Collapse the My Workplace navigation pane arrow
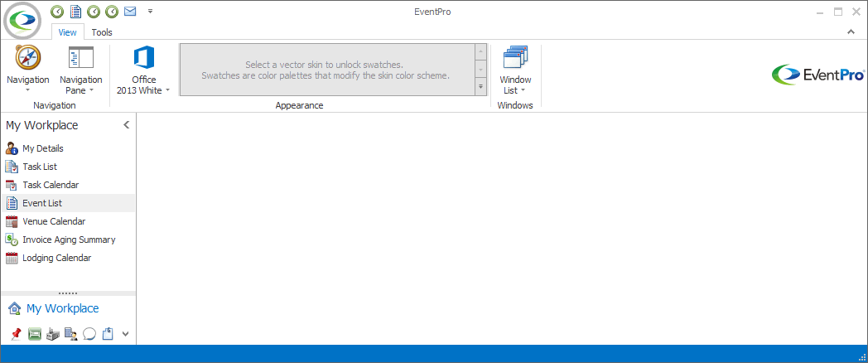 tap(126, 124)
